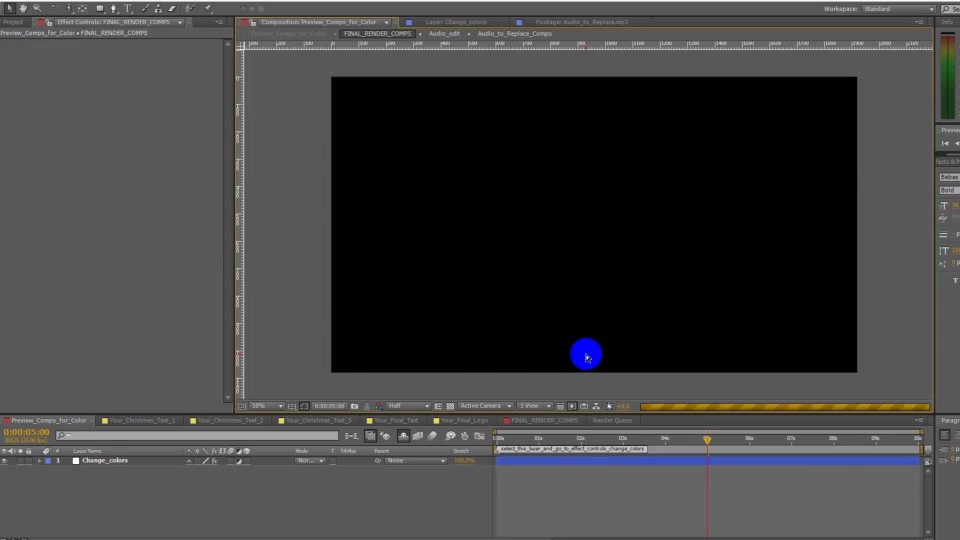Open 1 View layout dropdown
960x540 pixels.
(534, 406)
